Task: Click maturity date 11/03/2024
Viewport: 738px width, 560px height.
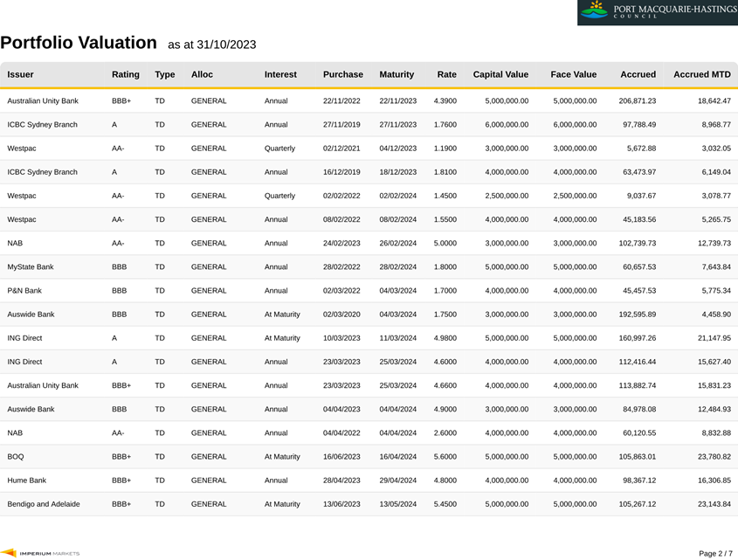Action: [x=398, y=338]
